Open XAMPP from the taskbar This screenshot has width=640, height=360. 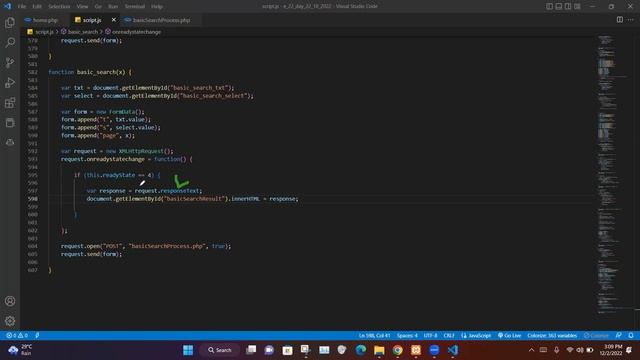click(x=416, y=350)
